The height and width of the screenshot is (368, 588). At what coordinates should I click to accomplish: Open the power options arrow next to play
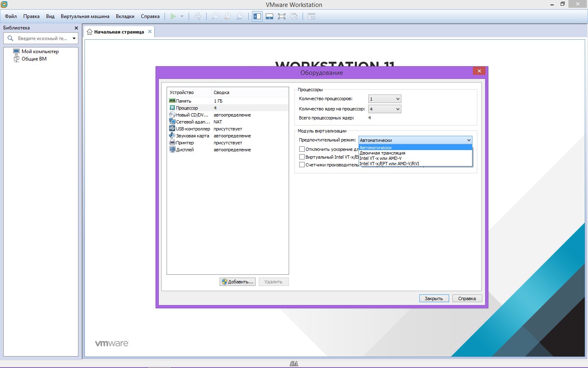[x=182, y=16]
